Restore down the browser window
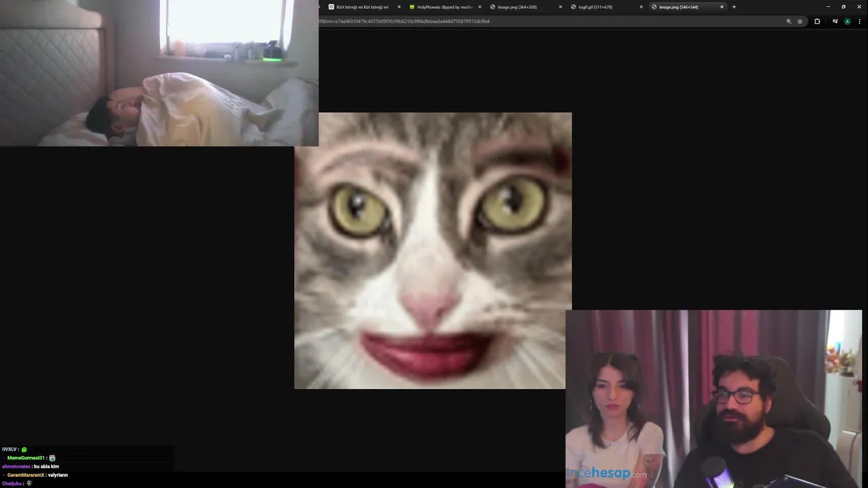Screen dimensions: 868x488 point(844,7)
